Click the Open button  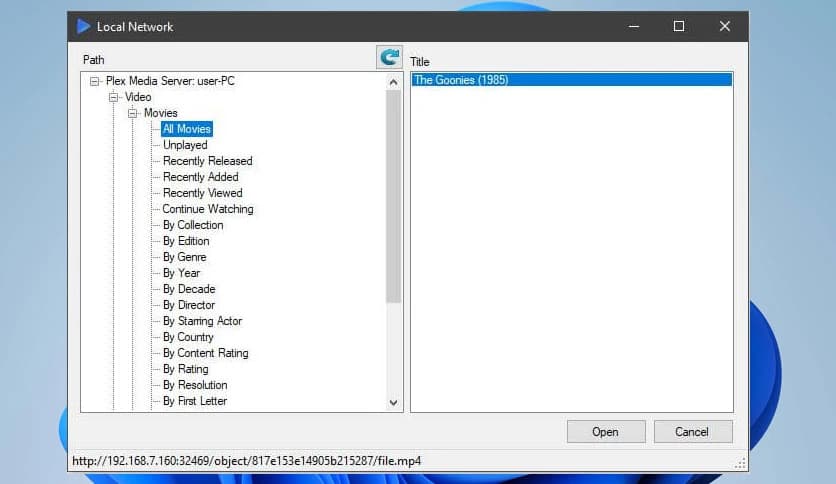(606, 432)
